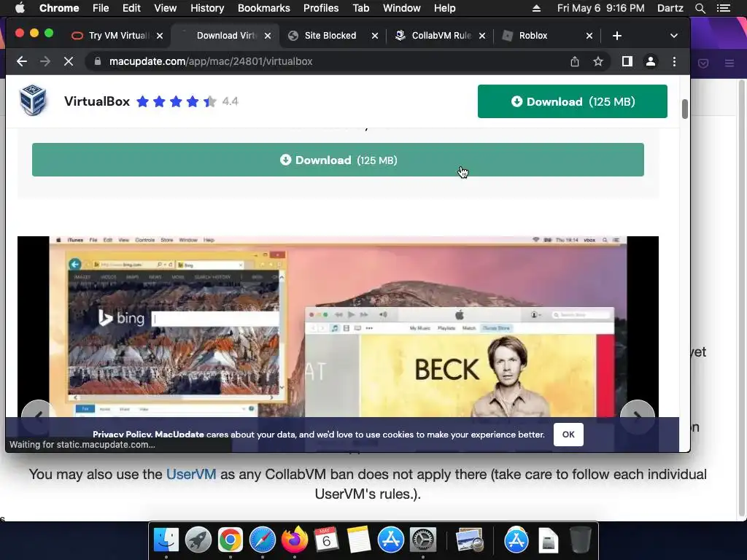
Task: Open the File menu
Action: (x=101, y=8)
